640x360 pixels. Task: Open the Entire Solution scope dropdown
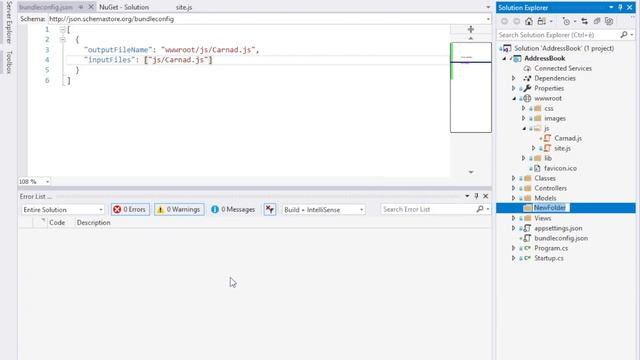pos(62,209)
